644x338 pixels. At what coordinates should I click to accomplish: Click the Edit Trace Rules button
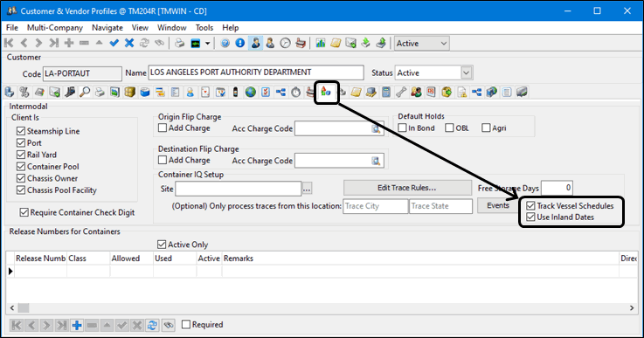pyautogui.click(x=407, y=188)
